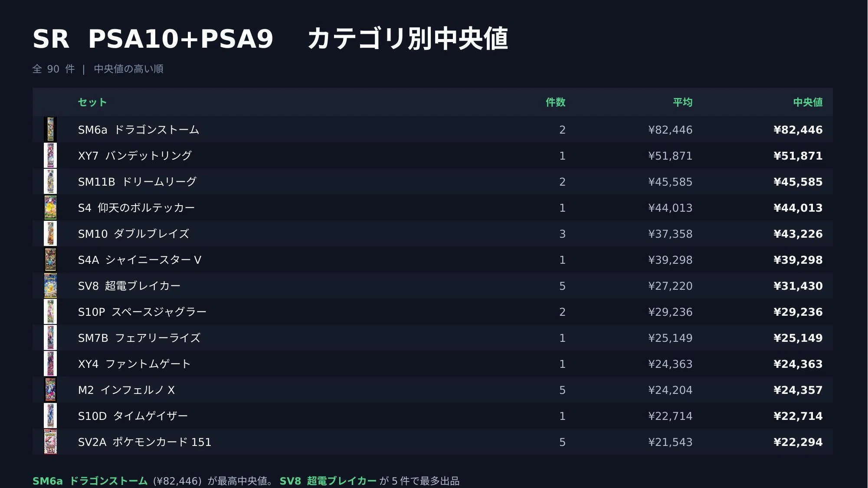868x488 pixels.
Task: Click the ¥82,446 median value
Action: [x=798, y=130]
